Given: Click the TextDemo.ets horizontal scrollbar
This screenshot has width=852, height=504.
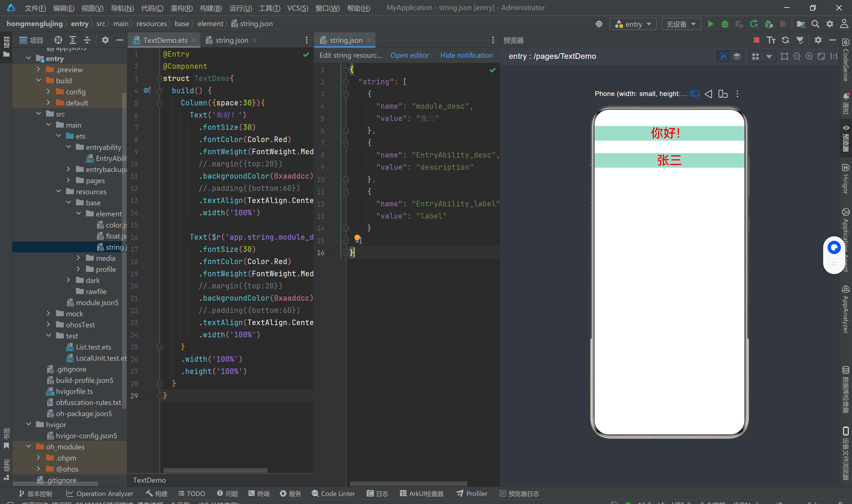Looking at the screenshot, I should [x=215, y=470].
